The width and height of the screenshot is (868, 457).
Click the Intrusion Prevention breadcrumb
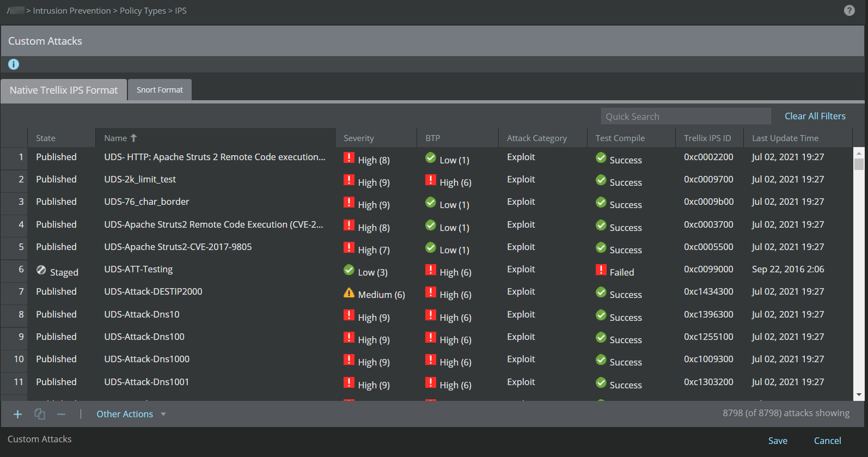coord(72,10)
